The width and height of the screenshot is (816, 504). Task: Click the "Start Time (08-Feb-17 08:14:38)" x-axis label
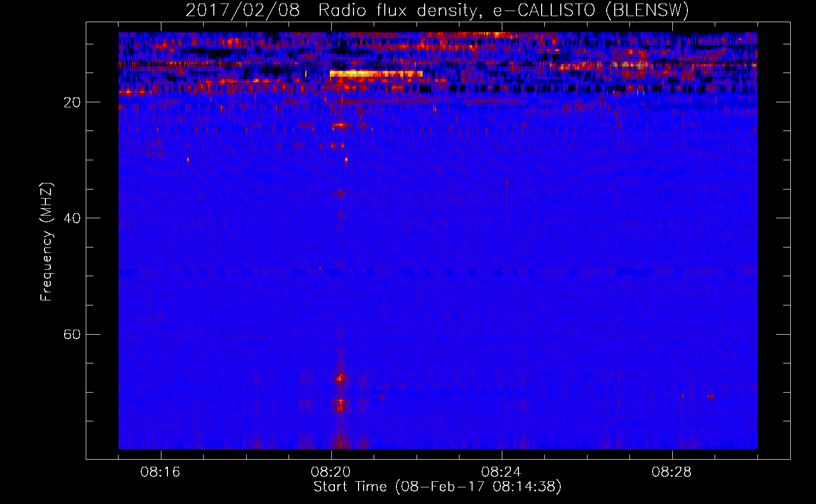437,487
